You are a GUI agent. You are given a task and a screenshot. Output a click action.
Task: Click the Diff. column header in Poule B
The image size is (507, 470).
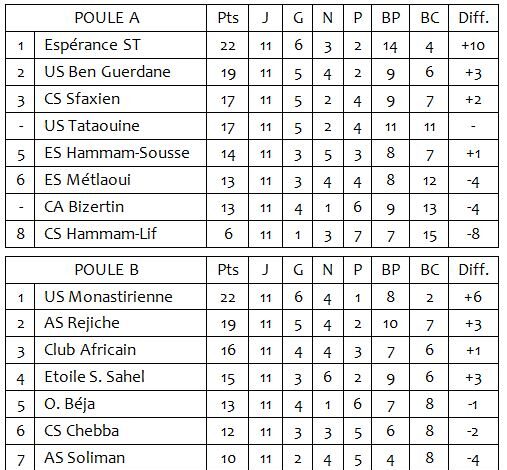click(x=474, y=270)
